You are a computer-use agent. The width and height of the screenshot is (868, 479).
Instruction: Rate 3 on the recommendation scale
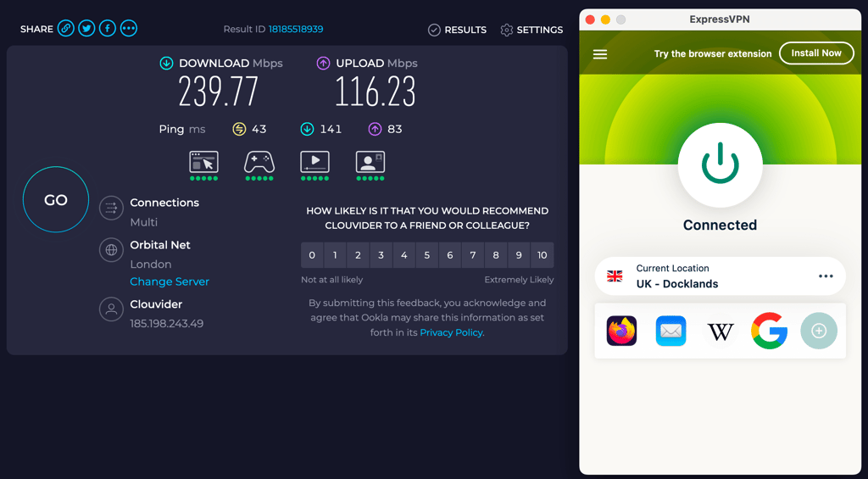point(381,255)
